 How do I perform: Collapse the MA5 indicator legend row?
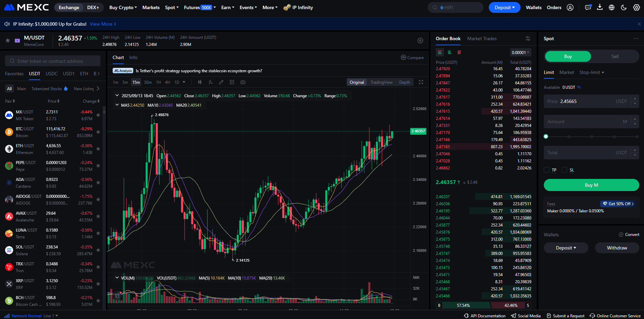117,105
